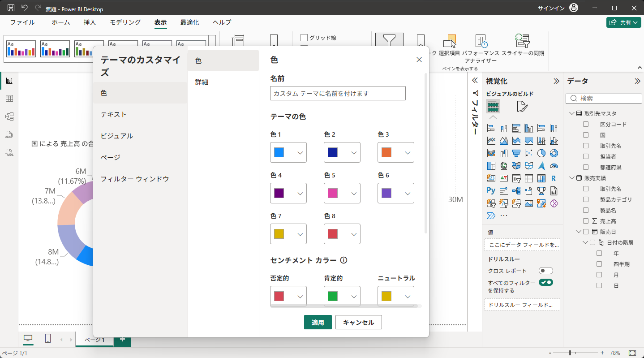Switch to the format visual brush icon

pos(522,106)
